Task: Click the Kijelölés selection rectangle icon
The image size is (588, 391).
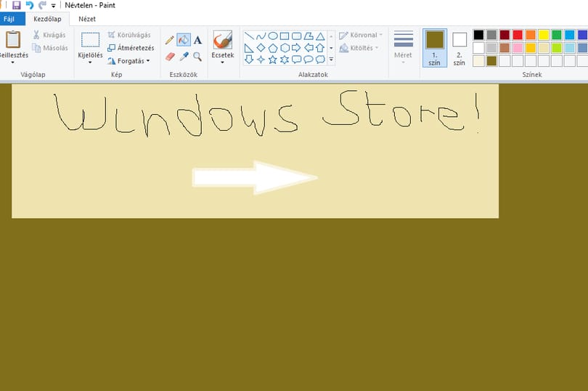Action: click(x=90, y=40)
